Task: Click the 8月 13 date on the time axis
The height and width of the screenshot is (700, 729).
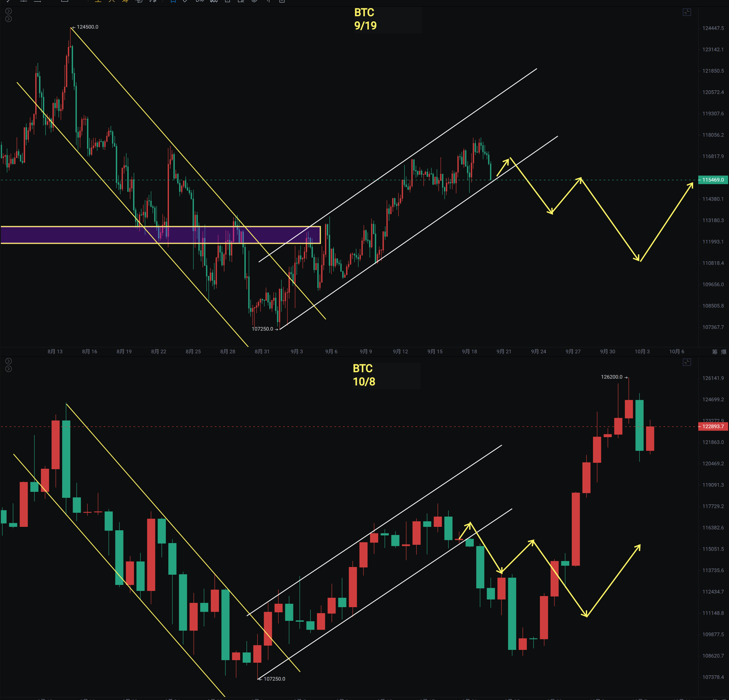Action: click(55, 352)
